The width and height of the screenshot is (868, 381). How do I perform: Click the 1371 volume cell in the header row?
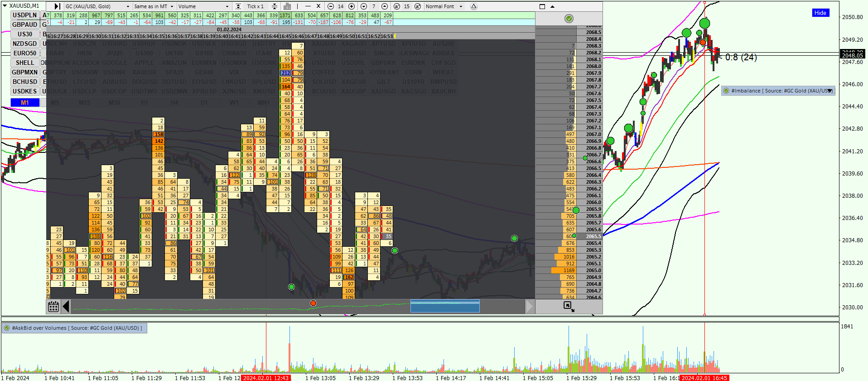point(285,15)
